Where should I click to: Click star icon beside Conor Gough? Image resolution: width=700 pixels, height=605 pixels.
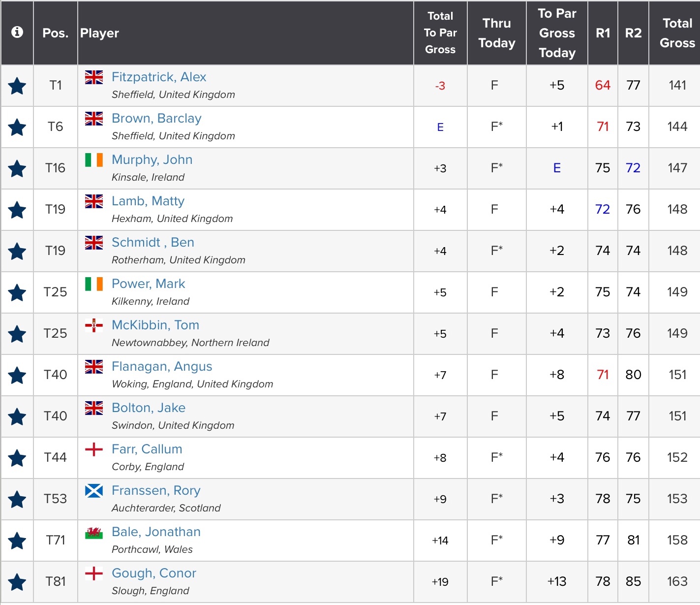pos(17,582)
